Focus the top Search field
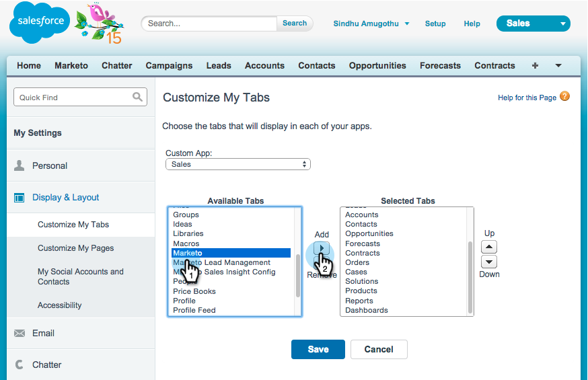The width and height of the screenshot is (588, 380). [209, 24]
